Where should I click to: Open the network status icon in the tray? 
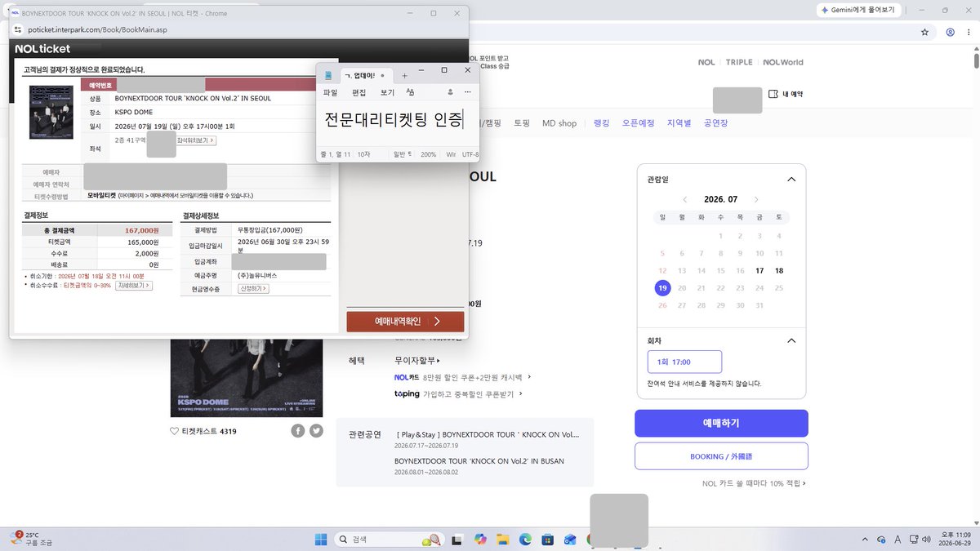(x=912, y=540)
